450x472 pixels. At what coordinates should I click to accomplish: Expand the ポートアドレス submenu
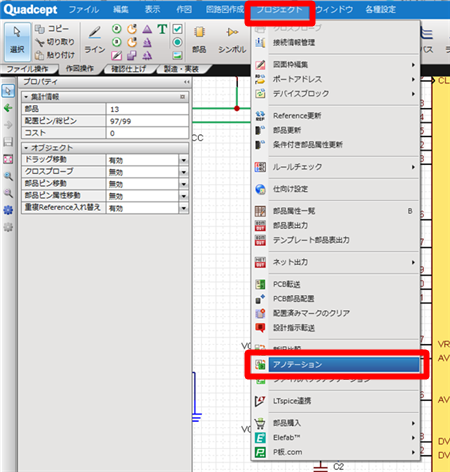click(336, 79)
